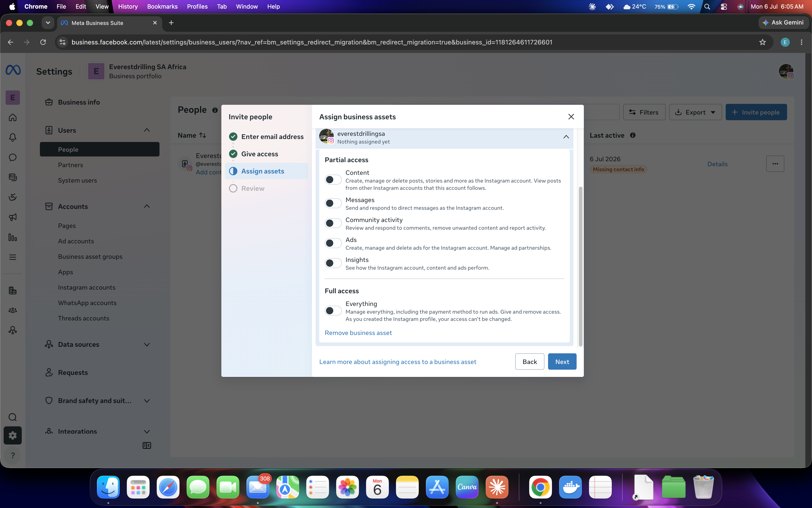
Task: Click the collapse sidebar panel icon
Action: point(147,445)
